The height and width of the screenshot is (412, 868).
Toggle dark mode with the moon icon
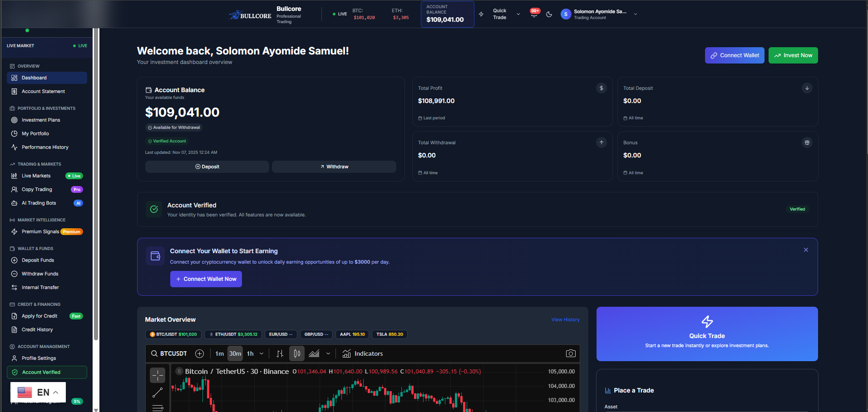pos(549,14)
